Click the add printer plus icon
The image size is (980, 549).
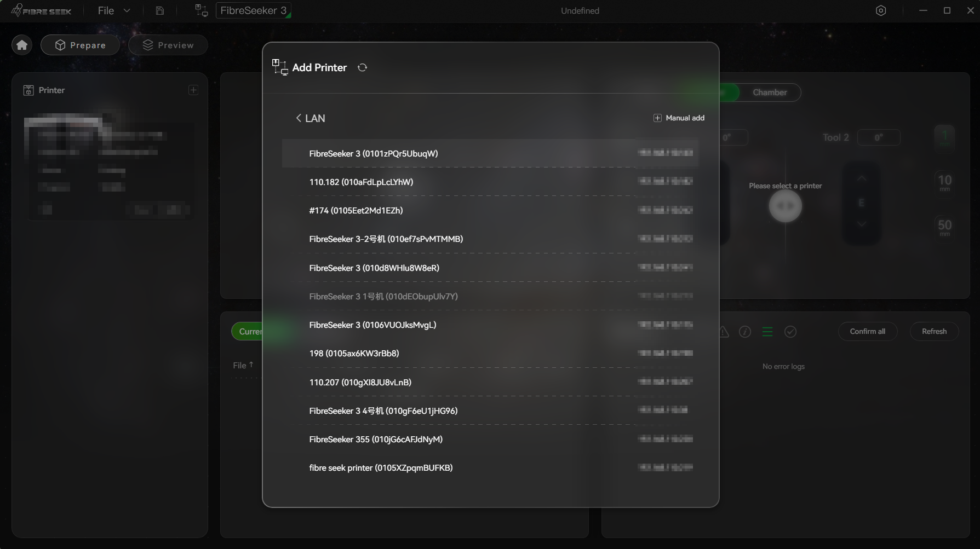coord(193,90)
